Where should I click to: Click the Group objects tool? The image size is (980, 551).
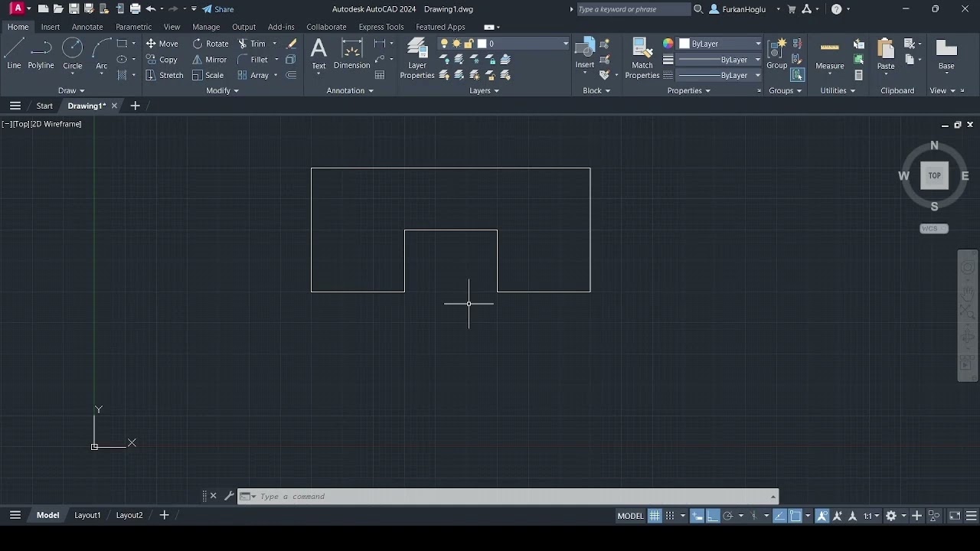coord(777,54)
